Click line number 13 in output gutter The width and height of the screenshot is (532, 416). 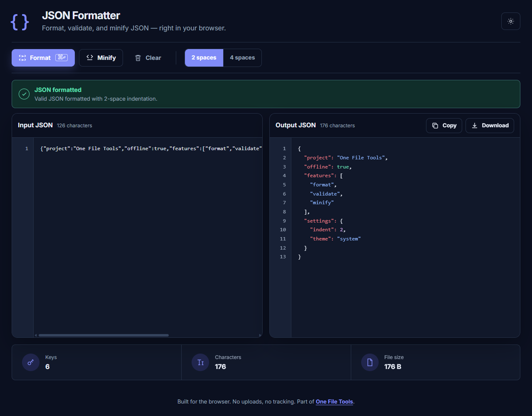283,257
